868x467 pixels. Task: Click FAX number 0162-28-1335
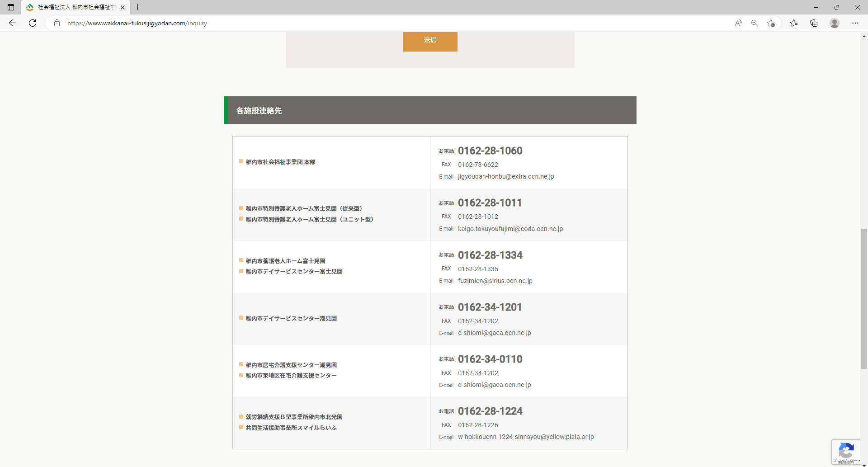point(478,269)
